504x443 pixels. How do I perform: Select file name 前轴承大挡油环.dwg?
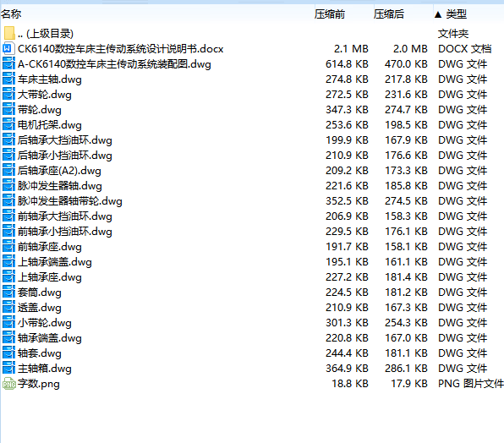pyautogui.click(x=65, y=216)
